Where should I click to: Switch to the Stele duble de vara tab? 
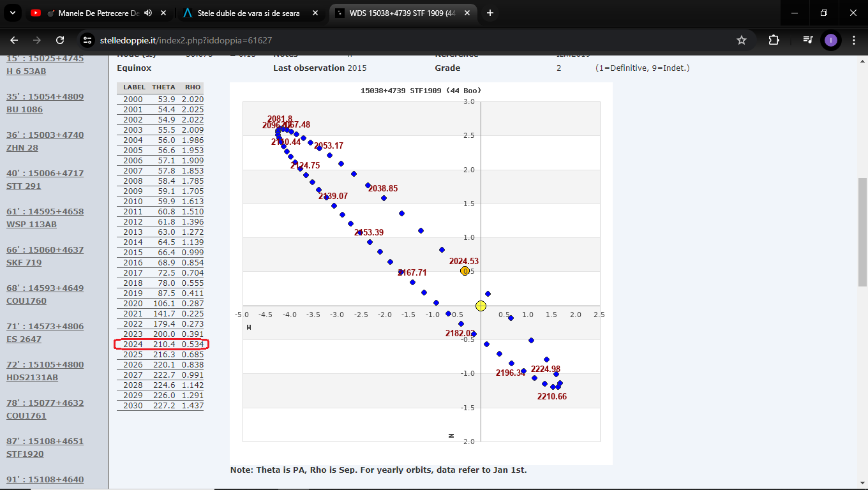coord(249,13)
